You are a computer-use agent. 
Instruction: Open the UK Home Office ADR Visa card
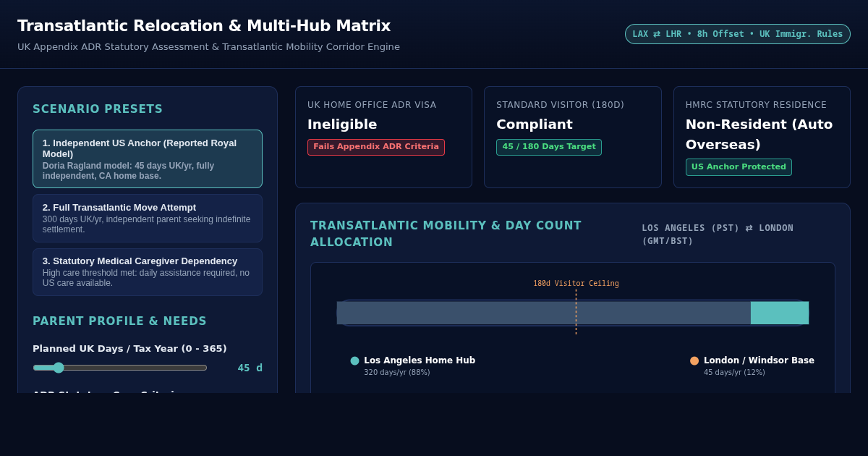[x=383, y=138]
